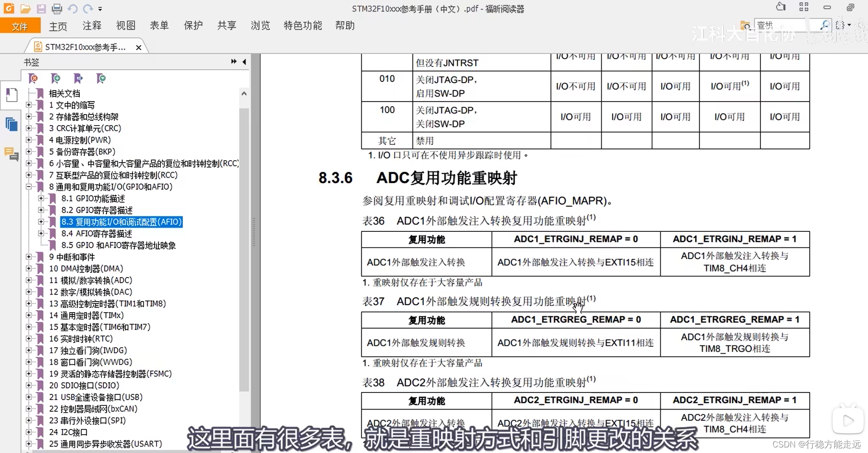The width and height of the screenshot is (868, 453).
Task: Open the 注释 ribbon tab
Action: tap(92, 25)
